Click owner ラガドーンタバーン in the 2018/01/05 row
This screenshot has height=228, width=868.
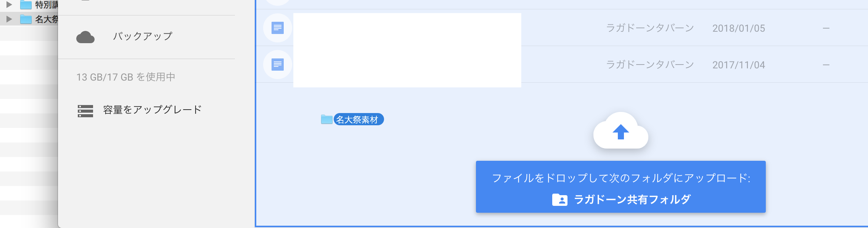[x=650, y=28]
